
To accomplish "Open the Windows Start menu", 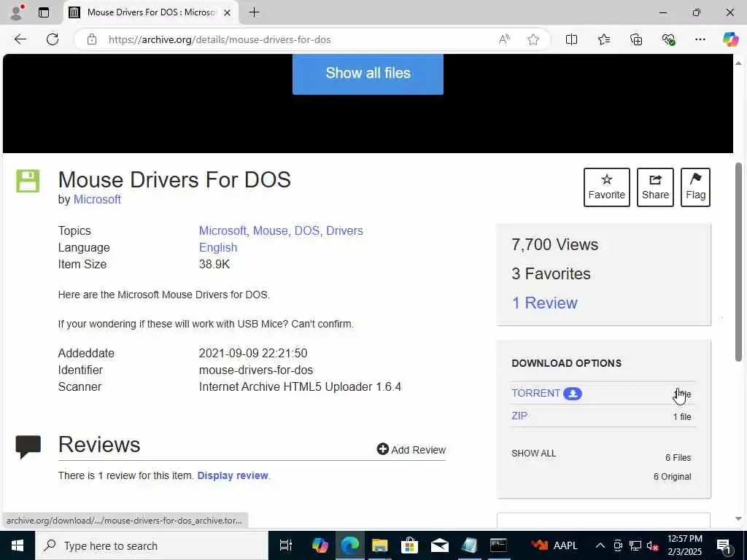I will tap(18, 545).
